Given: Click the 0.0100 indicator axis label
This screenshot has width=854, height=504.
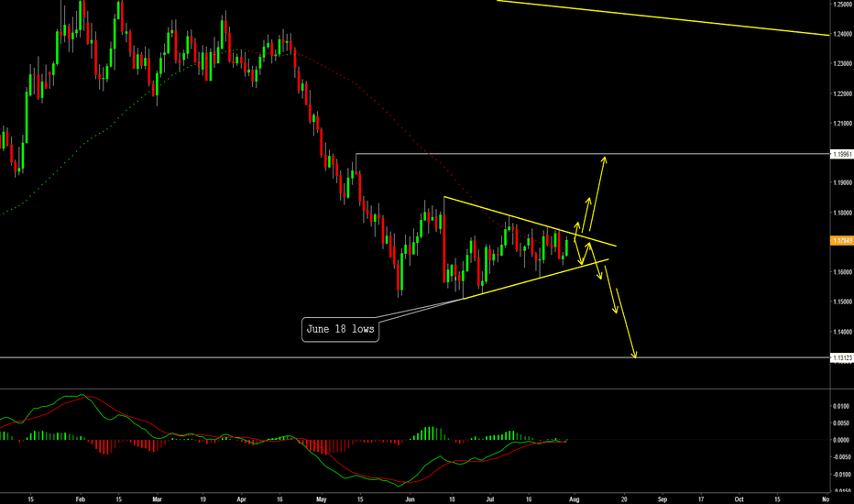Looking at the screenshot, I should pos(840,406).
